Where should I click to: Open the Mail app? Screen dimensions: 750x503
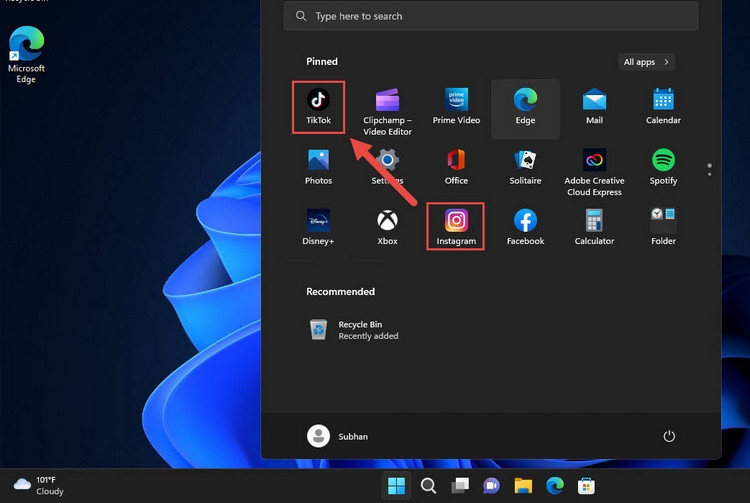(594, 107)
